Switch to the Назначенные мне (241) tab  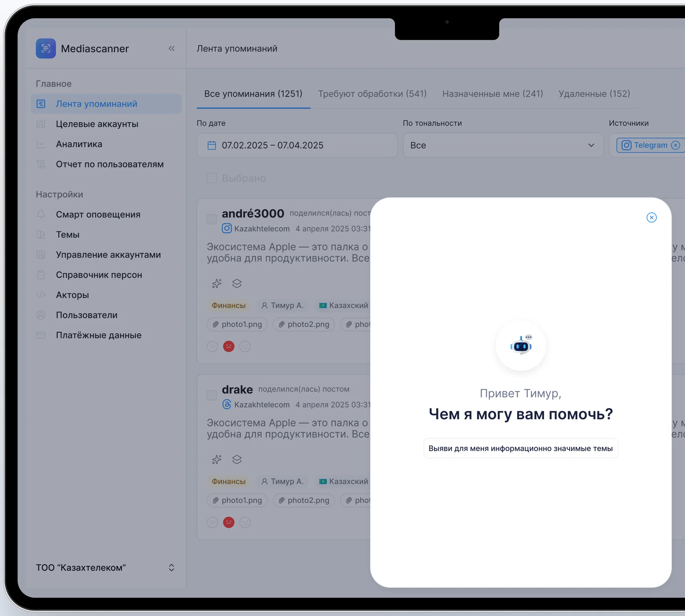coord(492,94)
